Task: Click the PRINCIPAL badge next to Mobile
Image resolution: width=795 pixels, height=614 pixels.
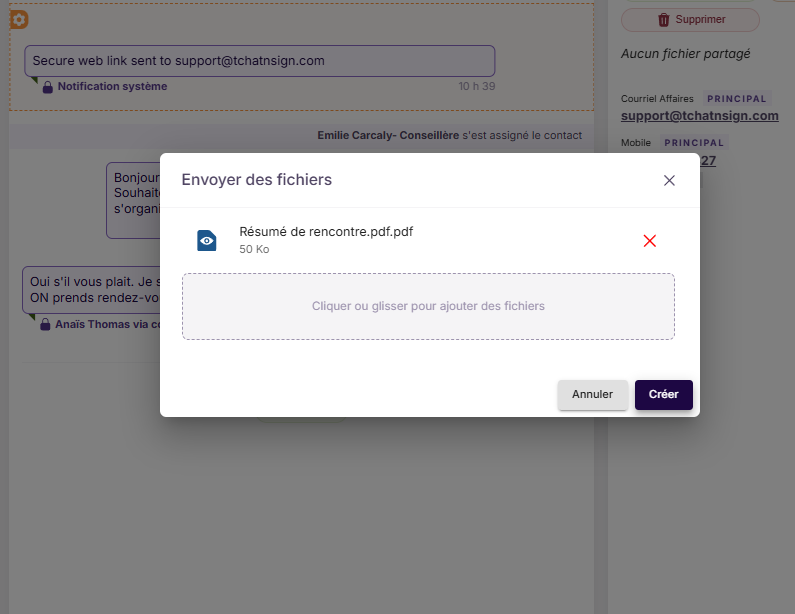Action: coord(694,143)
